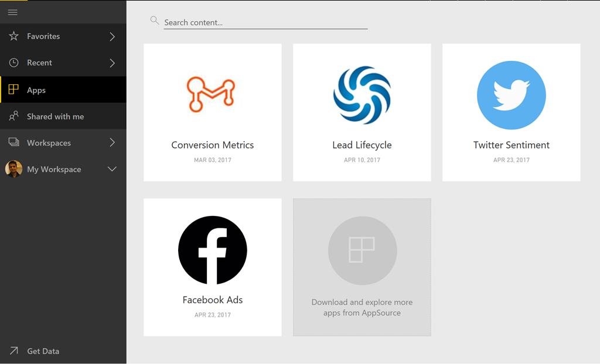The image size is (600, 364).
Task: Open the Conversion Metrics app title
Action: click(212, 145)
